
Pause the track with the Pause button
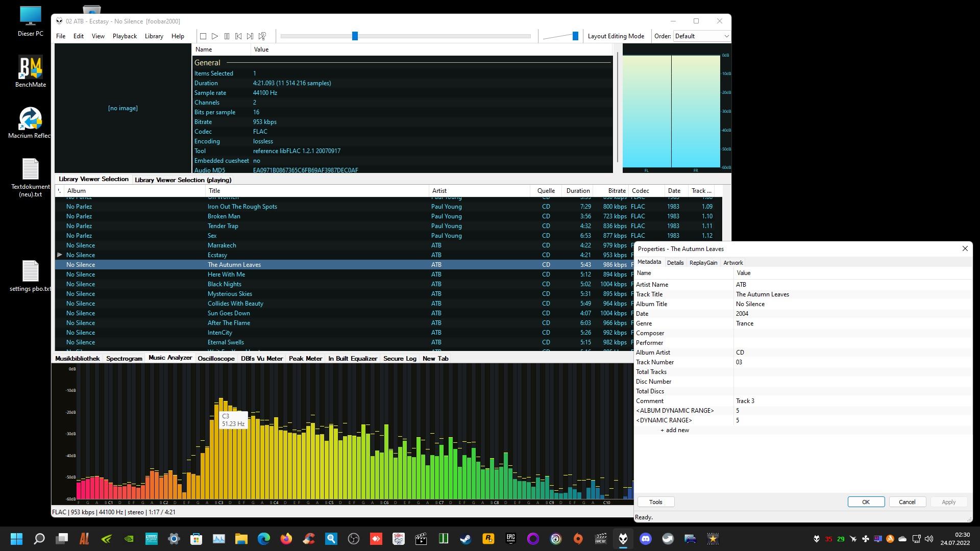(227, 36)
